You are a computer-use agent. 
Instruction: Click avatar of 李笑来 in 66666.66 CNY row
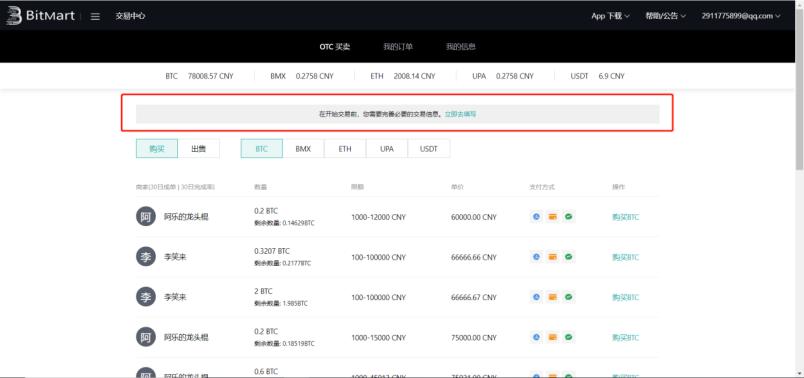146,257
